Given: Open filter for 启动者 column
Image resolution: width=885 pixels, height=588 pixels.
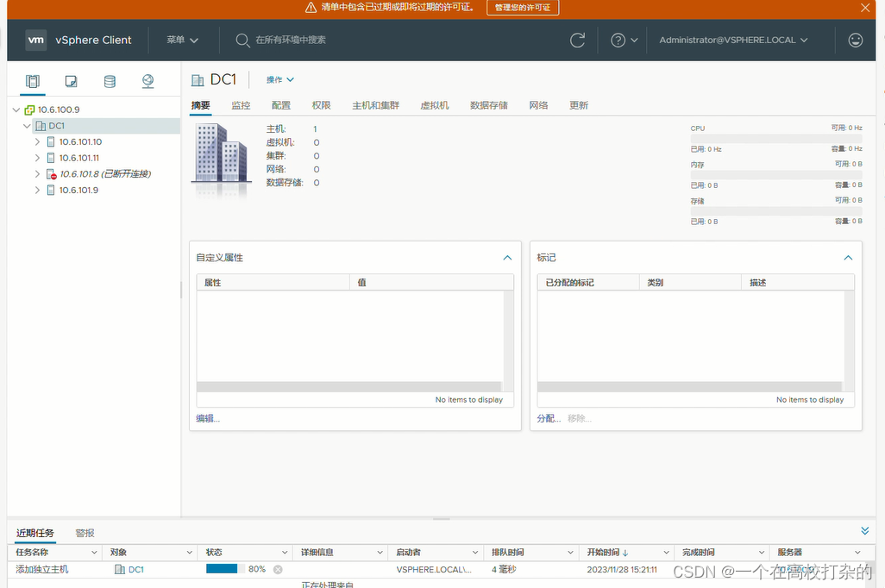Looking at the screenshot, I should point(475,553).
